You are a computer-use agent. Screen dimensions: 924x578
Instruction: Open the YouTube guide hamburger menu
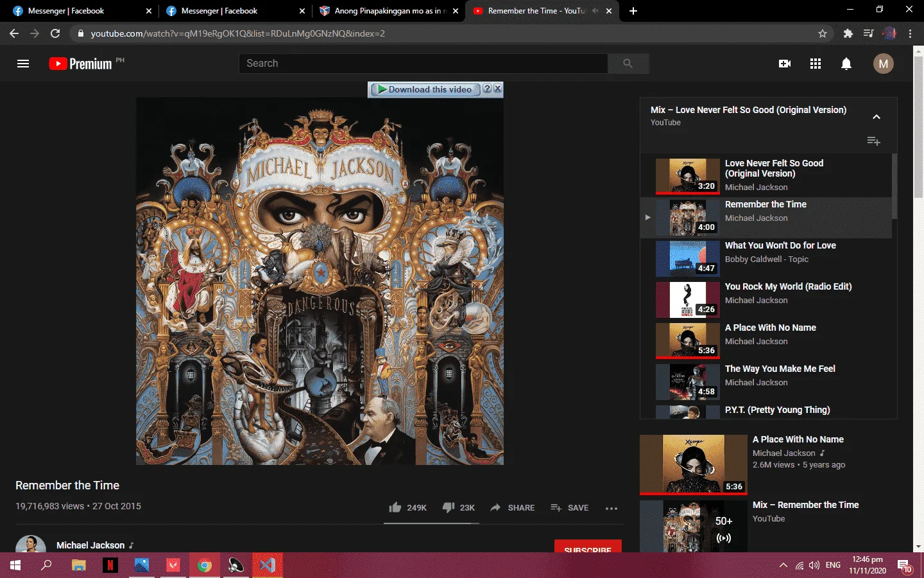click(x=23, y=64)
